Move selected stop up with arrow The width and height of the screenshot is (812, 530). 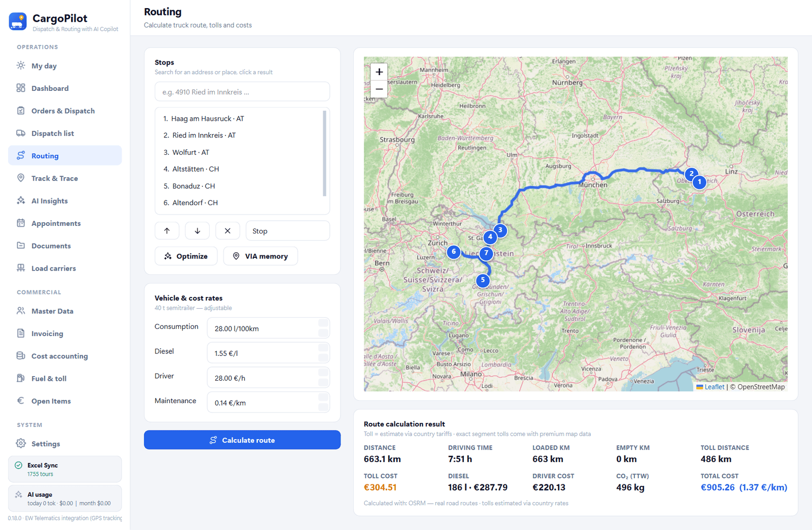pyautogui.click(x=167, y=230)
